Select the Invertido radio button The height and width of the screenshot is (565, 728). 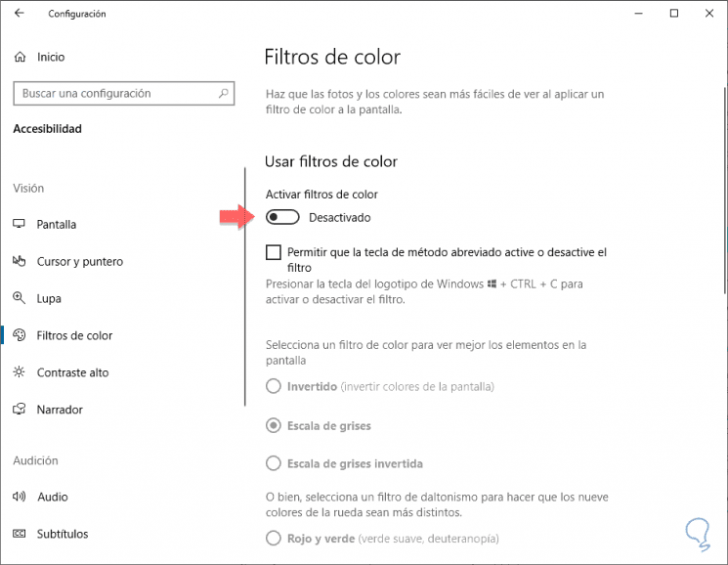(274, 387)
